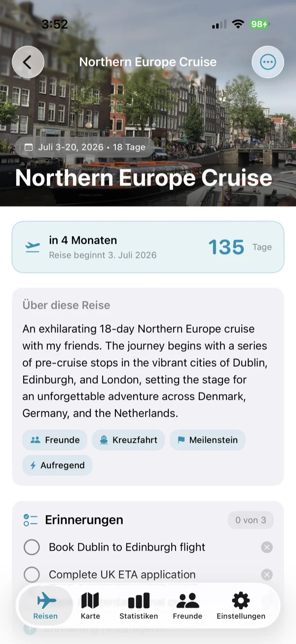Screen dimensions: 296x644
Task: Tap the 0 von 3 progress badge
Action: [251, 520]
